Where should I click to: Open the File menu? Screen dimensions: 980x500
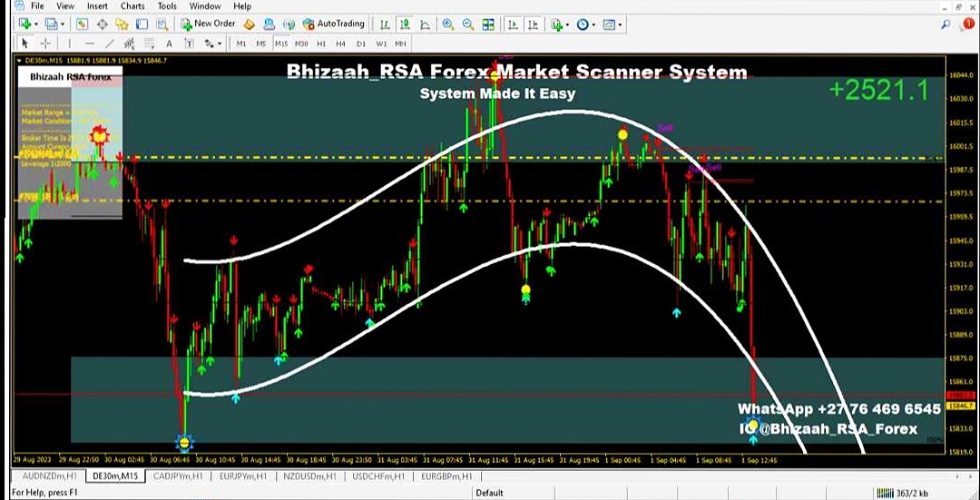(37, 6)
